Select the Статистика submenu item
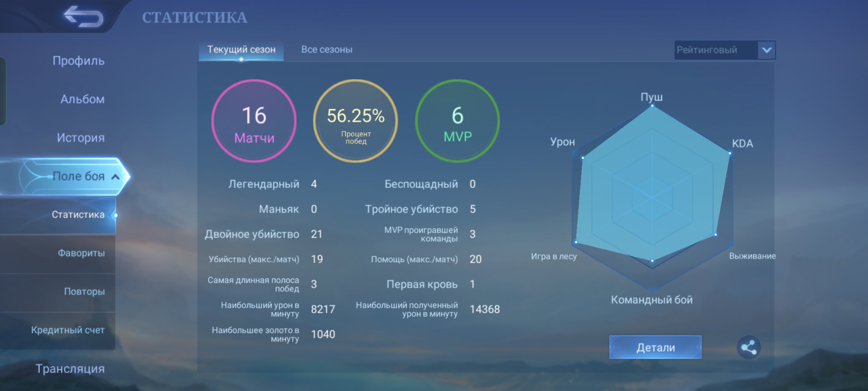 tap(78, 215)
